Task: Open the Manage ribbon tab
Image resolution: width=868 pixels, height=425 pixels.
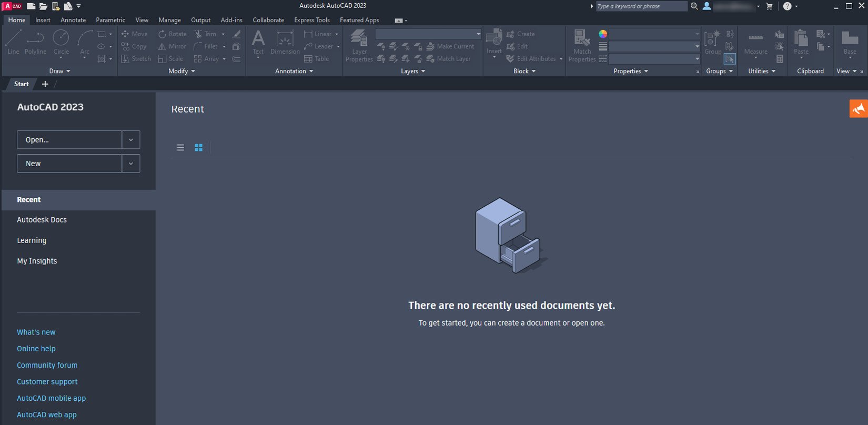Action: tap(169, 20)
